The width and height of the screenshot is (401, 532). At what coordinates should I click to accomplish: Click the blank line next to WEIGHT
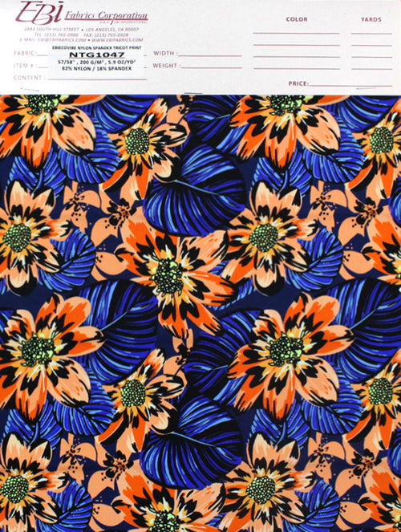tap(212, 67)
